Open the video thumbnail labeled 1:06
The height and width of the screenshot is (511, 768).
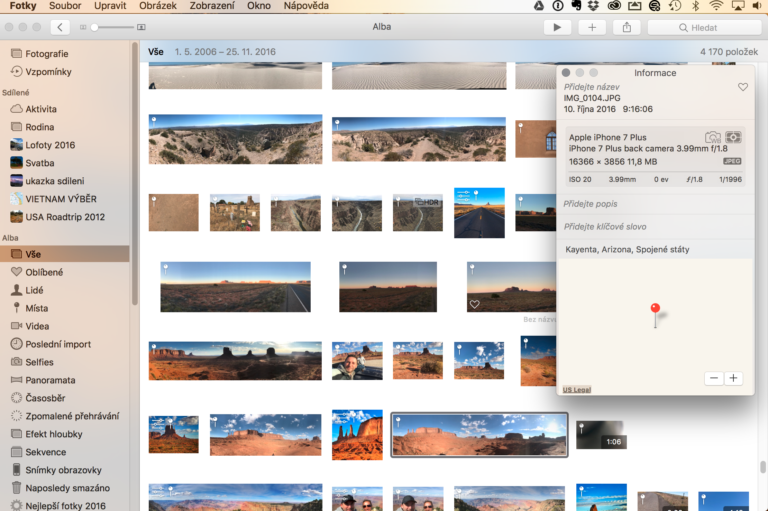[x=600, y=434]
